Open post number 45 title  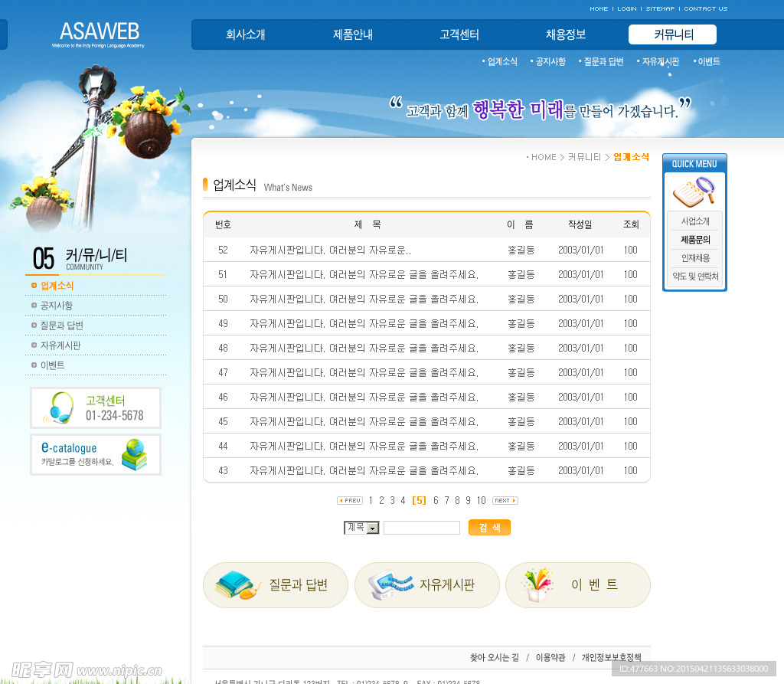pyautogui.click(x=364, y=422)
